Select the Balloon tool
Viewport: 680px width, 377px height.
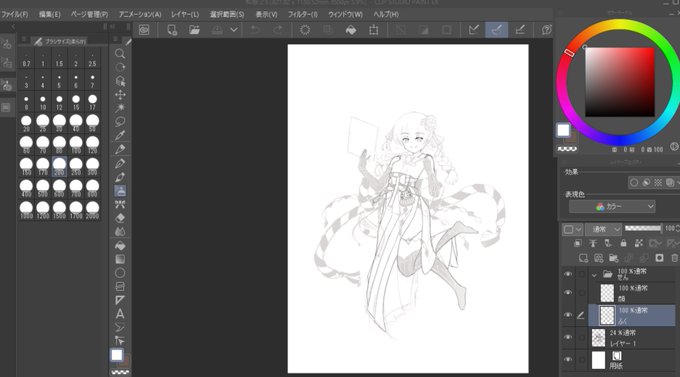pyautogui.click(x=120, y=327)
